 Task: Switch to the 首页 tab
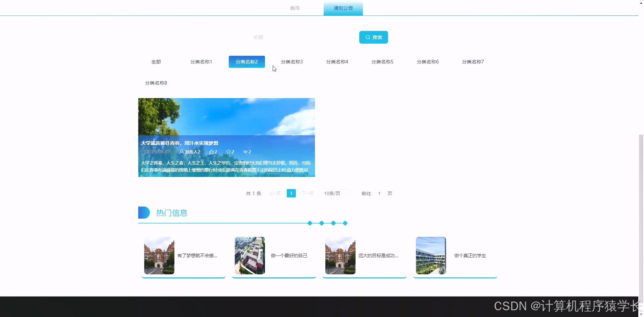pos(294,8)
